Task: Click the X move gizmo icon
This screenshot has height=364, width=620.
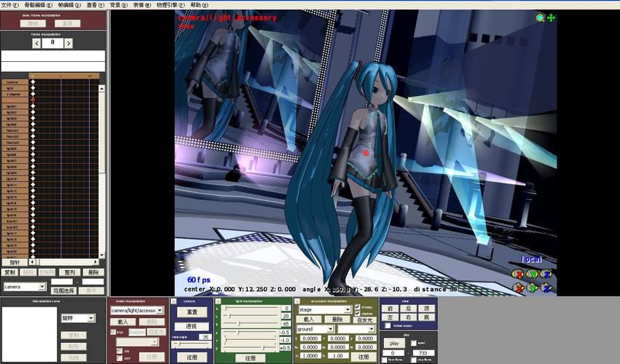Action: (x=518, y=288)
